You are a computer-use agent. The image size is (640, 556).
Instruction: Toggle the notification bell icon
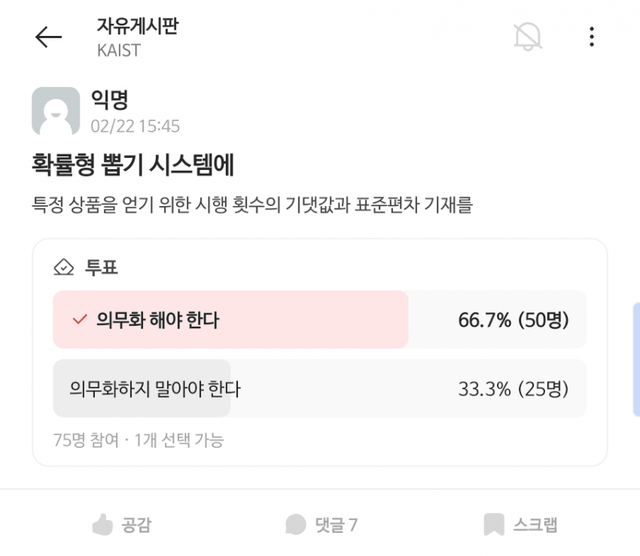(x=527, y=37)
